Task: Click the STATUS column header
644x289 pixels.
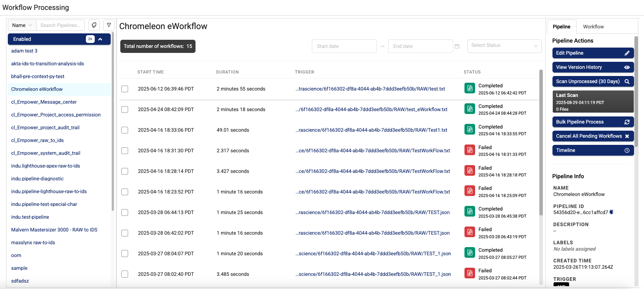Action: point(472,72)
